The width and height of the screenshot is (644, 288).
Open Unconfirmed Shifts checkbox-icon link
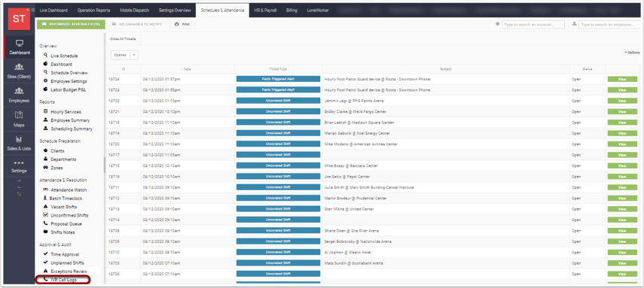66,215
